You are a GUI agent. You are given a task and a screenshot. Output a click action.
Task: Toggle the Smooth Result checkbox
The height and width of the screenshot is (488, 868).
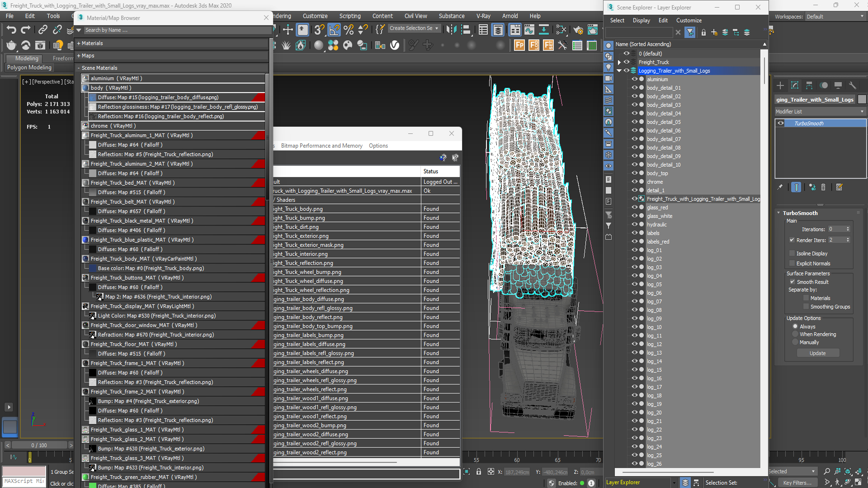(793, 282)
